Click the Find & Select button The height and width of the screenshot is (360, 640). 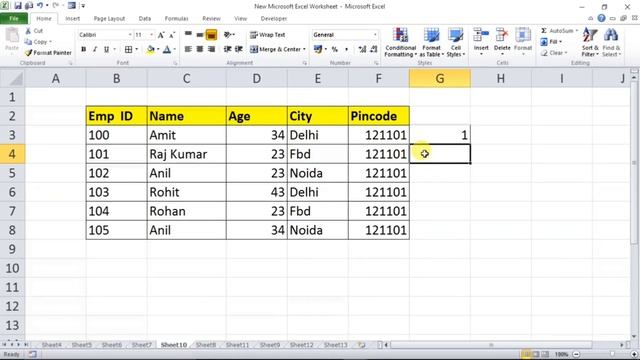611,42
